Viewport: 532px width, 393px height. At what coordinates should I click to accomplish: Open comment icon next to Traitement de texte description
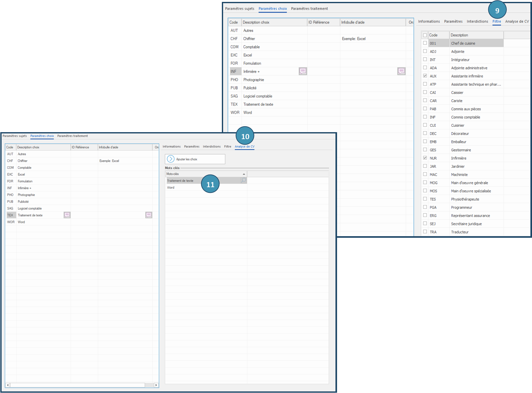[67, 215]
